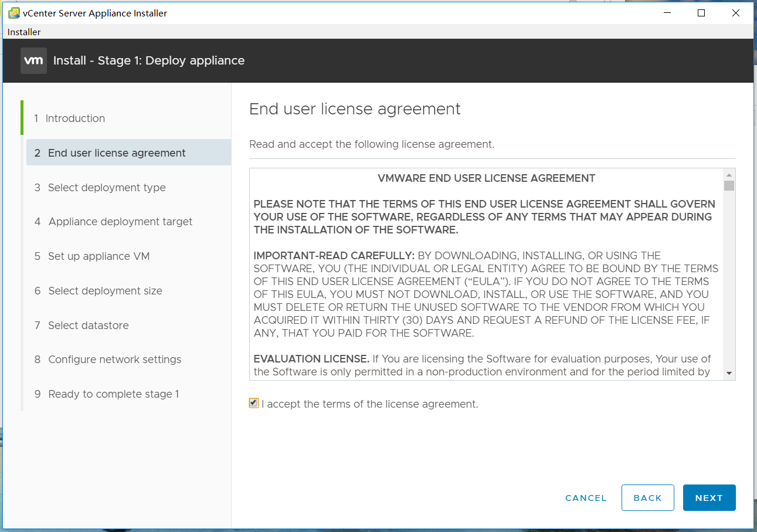
Task: Click the vCenter installer title bar icon
Action: [x=13, y=13]
